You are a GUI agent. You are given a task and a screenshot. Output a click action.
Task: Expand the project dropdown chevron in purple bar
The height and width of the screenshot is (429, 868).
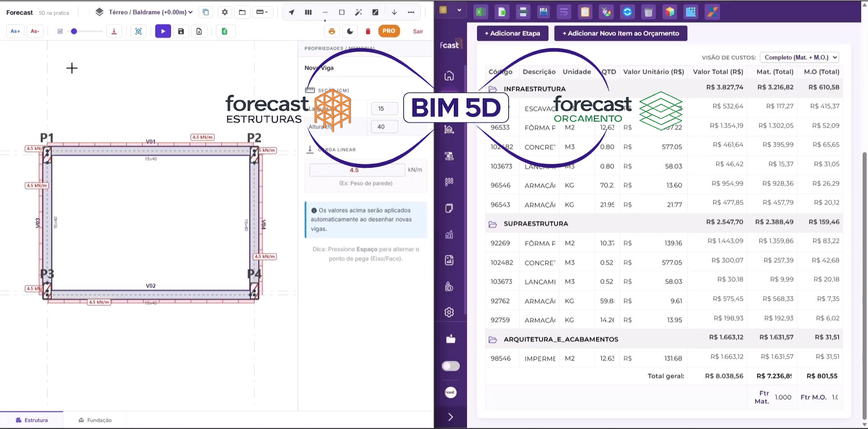tap(459, 10)
